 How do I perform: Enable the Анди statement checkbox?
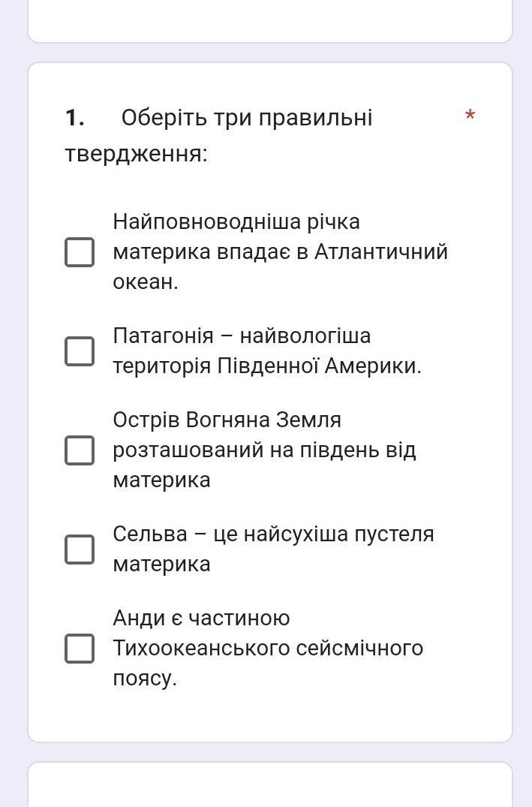point(80,648)
